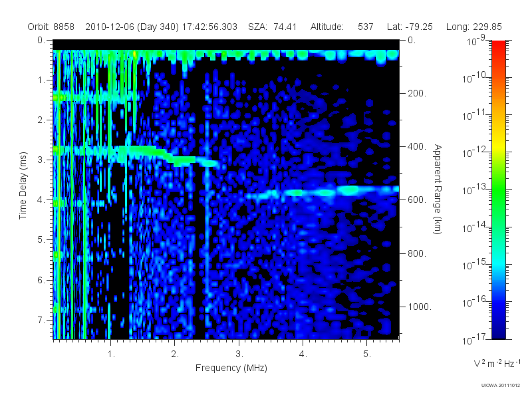Screen dimensions: 532x399
Task: Click the "Time Delay (ms)" axis label
Action: [23, 186]
